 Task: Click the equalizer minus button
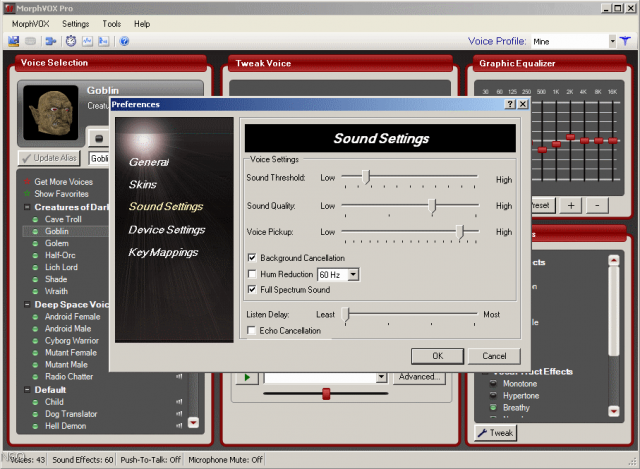597,205
